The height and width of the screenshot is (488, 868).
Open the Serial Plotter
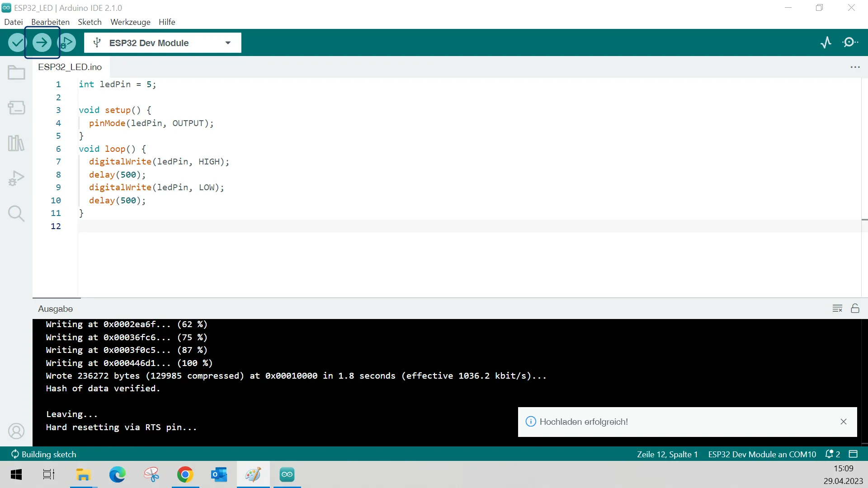tap(826, 42)
